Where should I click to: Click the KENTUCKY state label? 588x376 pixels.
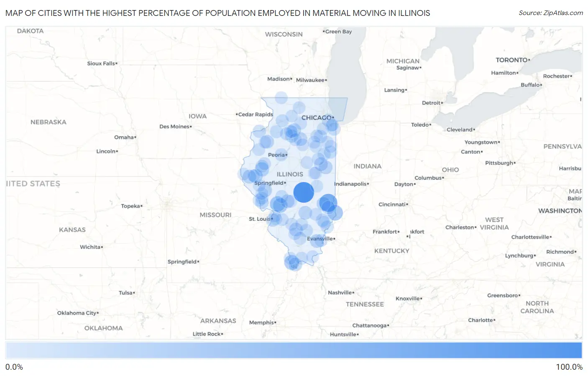pos(392,251)
